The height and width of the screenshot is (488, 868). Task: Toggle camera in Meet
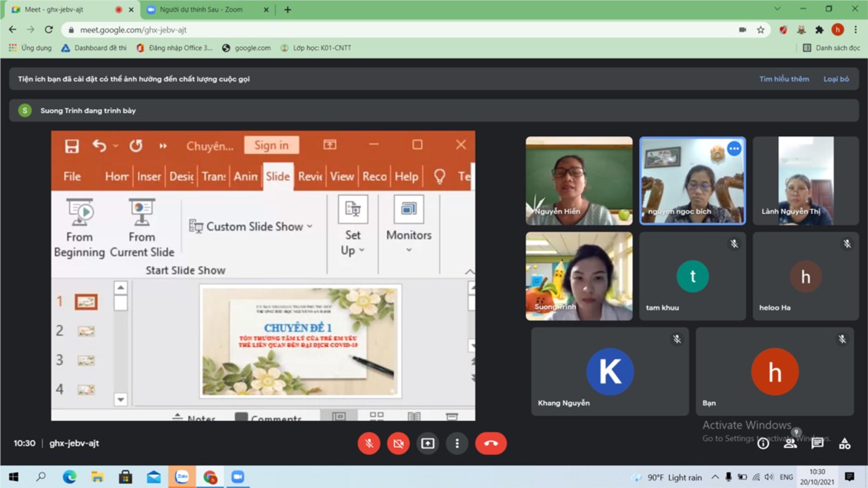pyautogui.click(x=398, y=443)
